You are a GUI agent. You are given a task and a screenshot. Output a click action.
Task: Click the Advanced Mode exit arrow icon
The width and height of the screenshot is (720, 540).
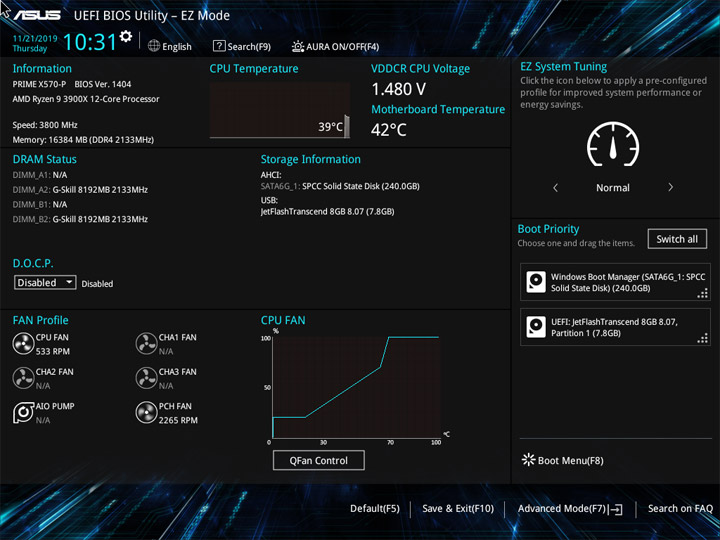[x=616, y=509]
